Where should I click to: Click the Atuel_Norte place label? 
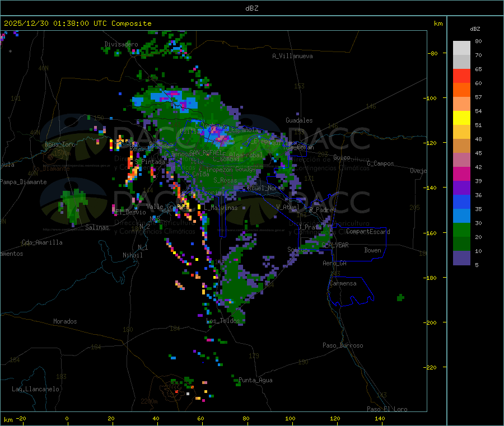[x=265, y=188]
